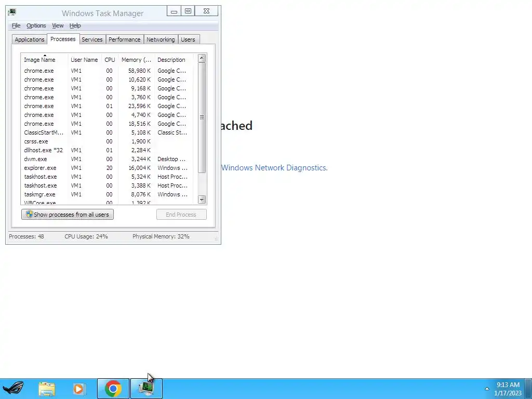Screen dimensions: 532x399
Task: Sort by Memory column header
Action: point(137,60)
